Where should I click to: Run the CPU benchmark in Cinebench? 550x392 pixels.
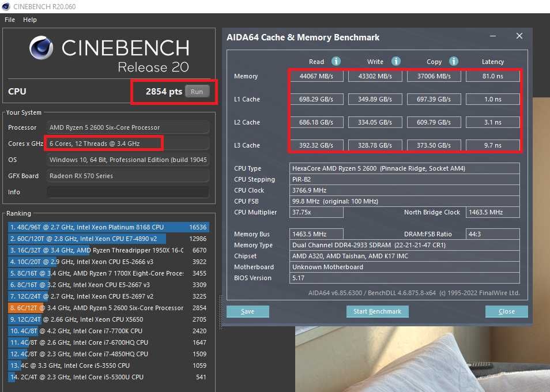pyautogui.click(x=197, y=92)
